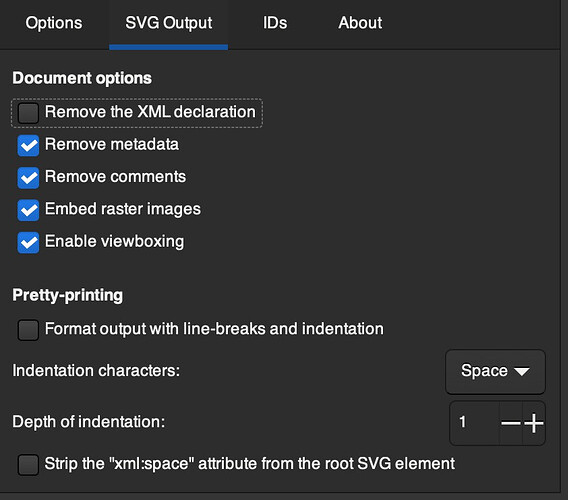
Task: Check Strip the xml:space attribute option
Action: point(28,464)
